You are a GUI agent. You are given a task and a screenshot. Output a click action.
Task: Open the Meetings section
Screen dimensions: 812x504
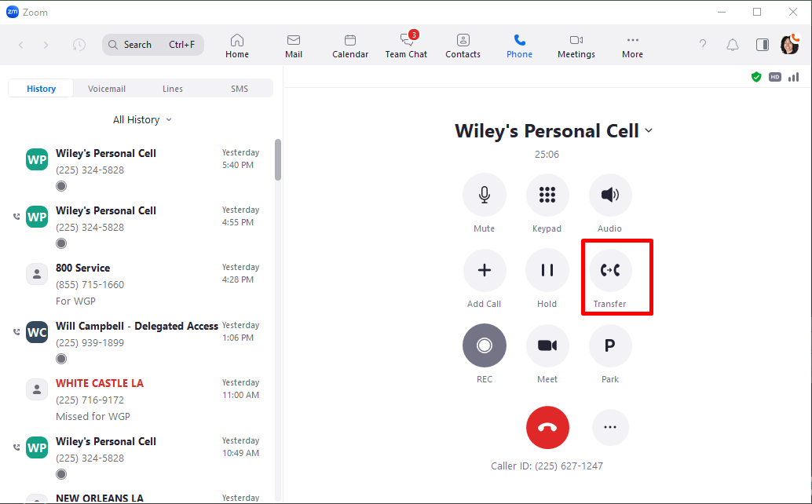click(576, 46)
